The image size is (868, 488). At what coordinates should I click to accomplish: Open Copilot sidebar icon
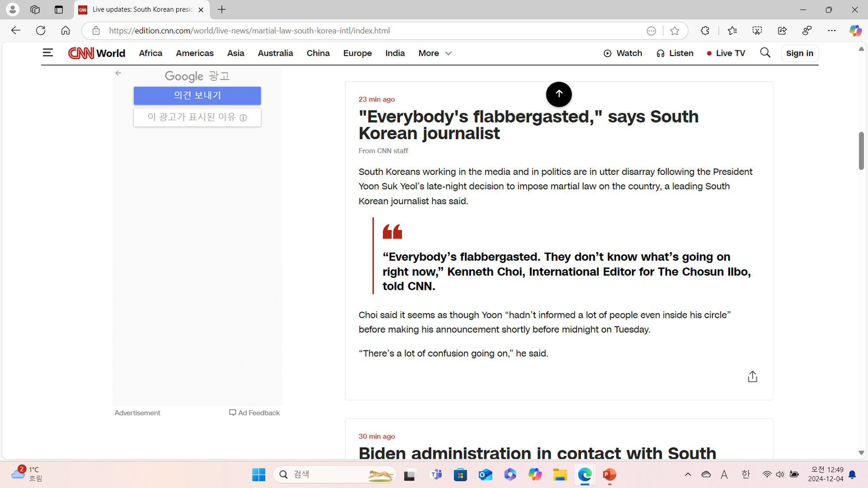coord(855,31)
